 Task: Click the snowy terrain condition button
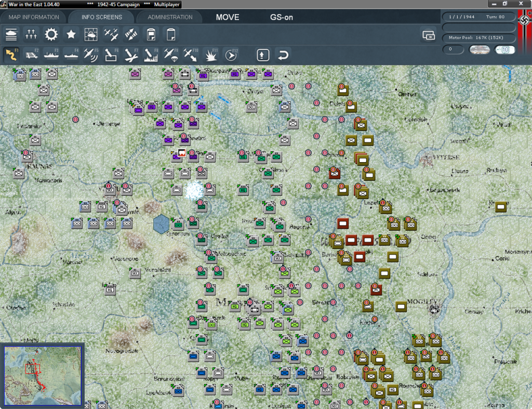(479, 50)
